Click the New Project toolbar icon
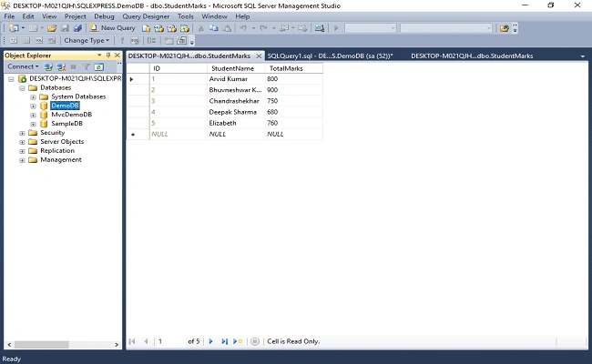Image resolution: width=592 pixels, height=364 pixels. tap(14, 28)
